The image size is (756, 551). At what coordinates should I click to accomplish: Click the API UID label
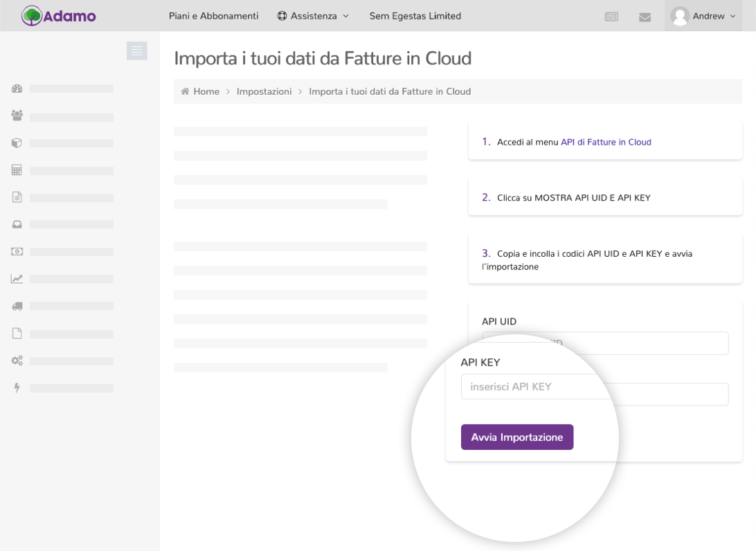[499, 322]
